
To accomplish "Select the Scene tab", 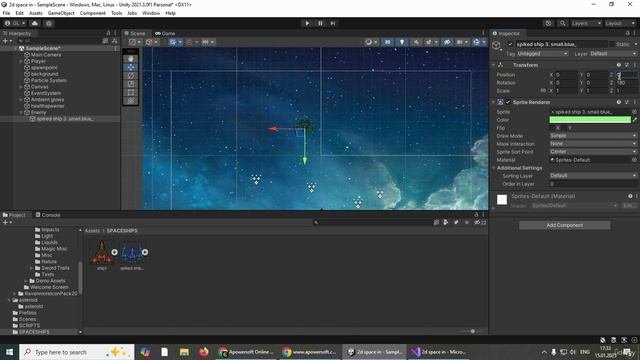I will 136,33.
